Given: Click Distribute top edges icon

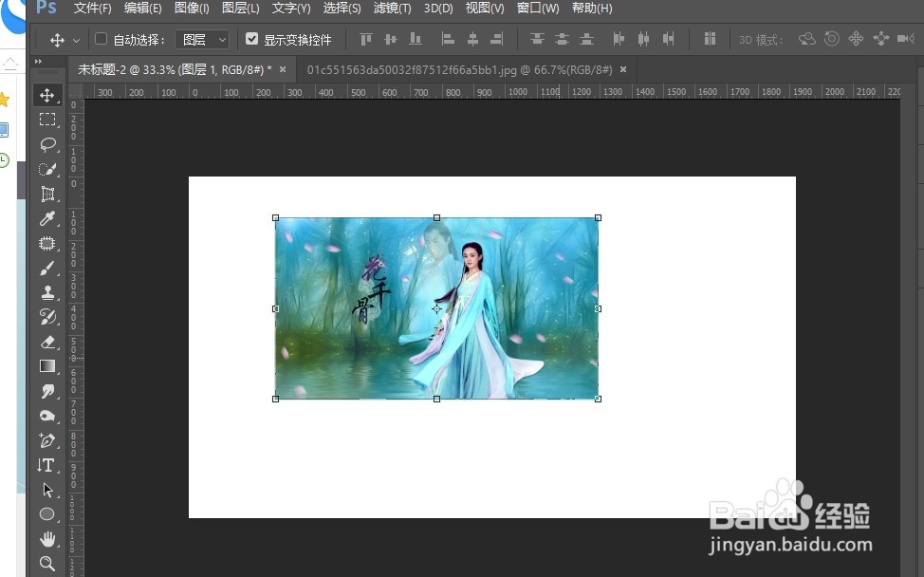Looking at the screenshot, I should click(x=537, y=40).
